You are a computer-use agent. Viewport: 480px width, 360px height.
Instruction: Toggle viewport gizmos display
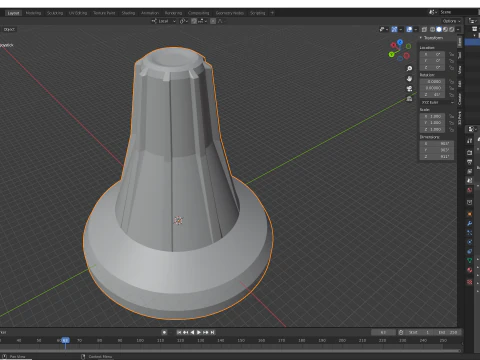coord(394,29)
